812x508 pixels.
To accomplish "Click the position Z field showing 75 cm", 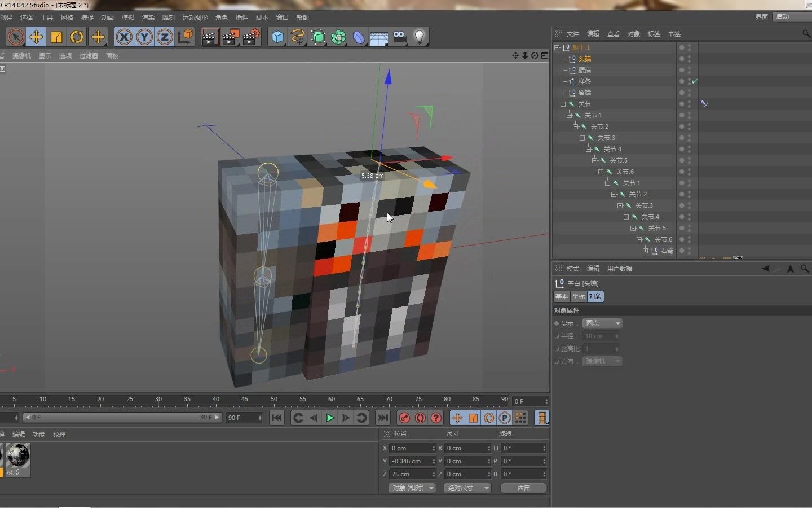I will (413, 474).
